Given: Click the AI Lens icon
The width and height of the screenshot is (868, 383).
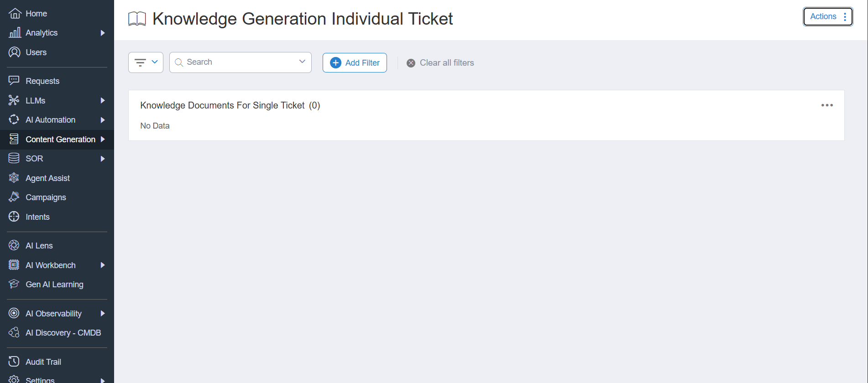Looking at the screenshot, I should 14,245.
